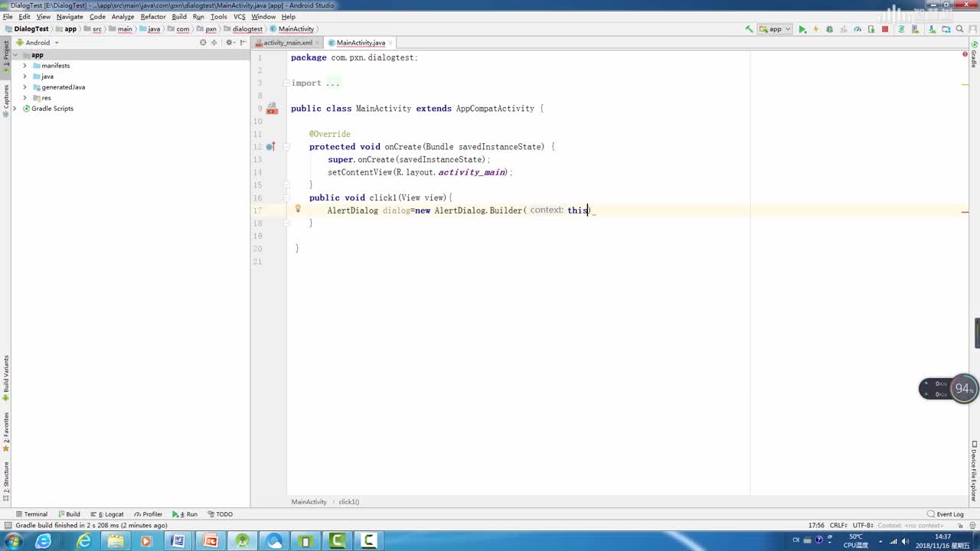Image resolution: width=980 pixels, height=551 pixels.
Task: Expand the generatedJava folder arrow
Action: pos(25,87)
